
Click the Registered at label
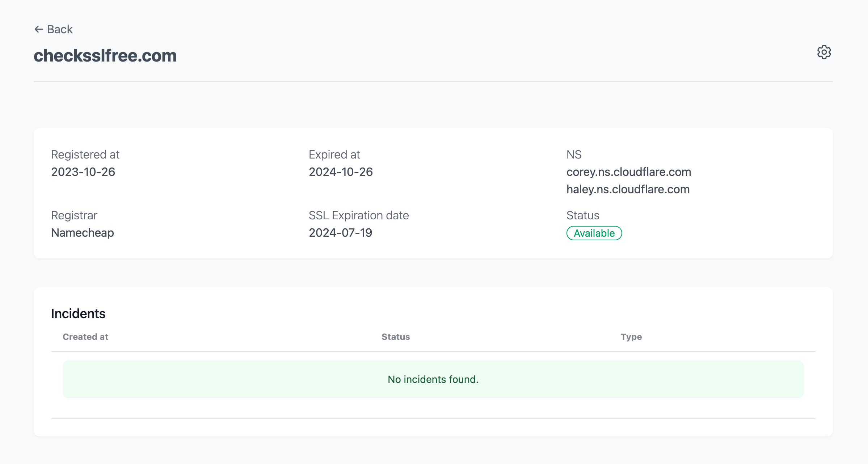(85, 155)
